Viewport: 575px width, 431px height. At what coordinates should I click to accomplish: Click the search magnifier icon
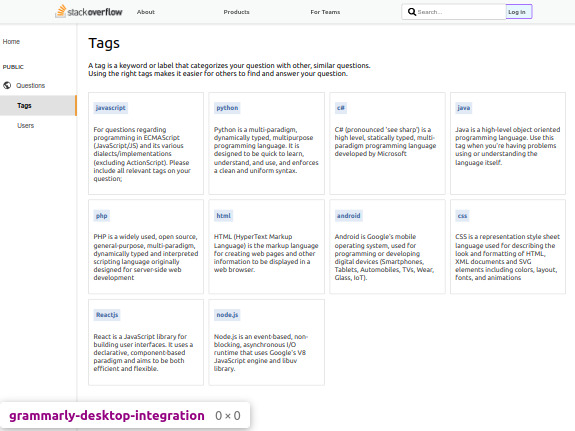click(412, 12)
